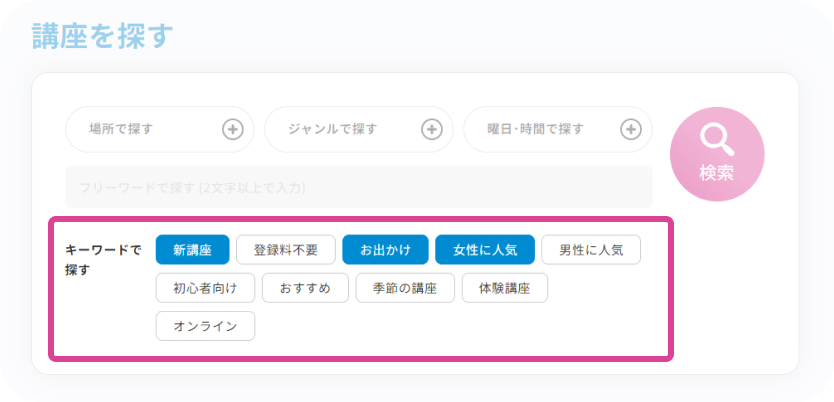Click the 講座を探す heading
The height and width of the screenshot is (402, 834).
[102, 36]
